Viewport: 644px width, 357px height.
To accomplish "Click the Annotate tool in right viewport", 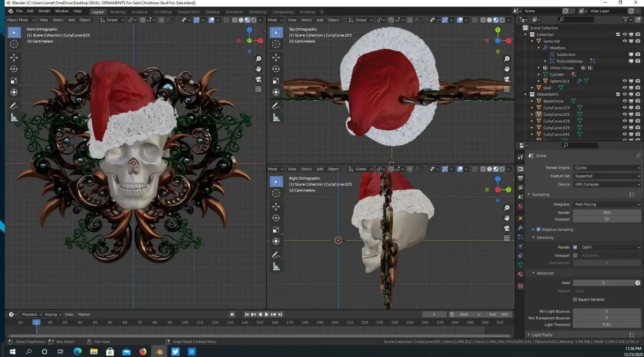I will [276, 255].
